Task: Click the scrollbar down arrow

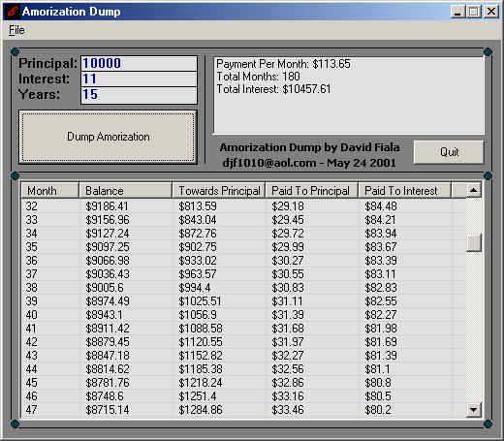Action: [x=474, y=410]
